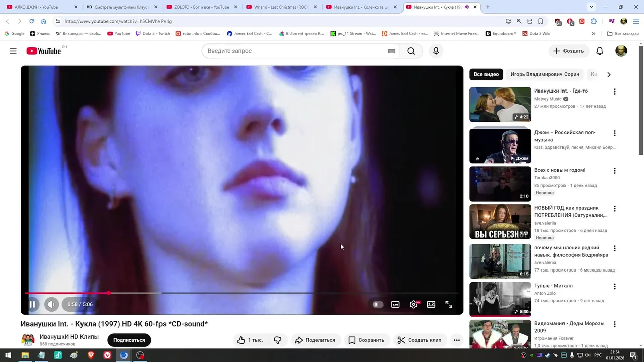The image size is (644, 362).
Task: Open the Все закладки folder
Action: [x=623, y=33]
